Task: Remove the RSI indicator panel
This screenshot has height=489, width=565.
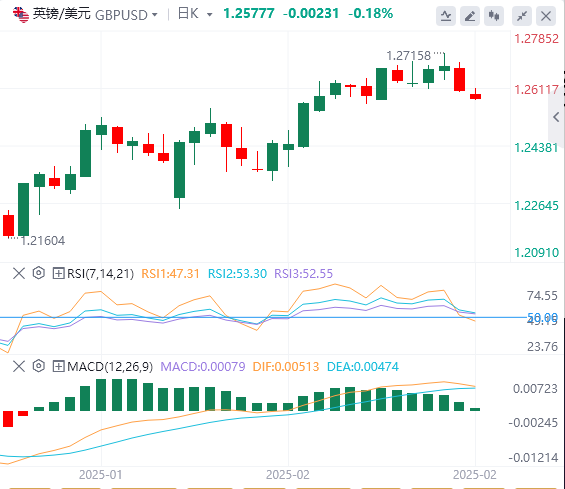Action: click(19, 273)
